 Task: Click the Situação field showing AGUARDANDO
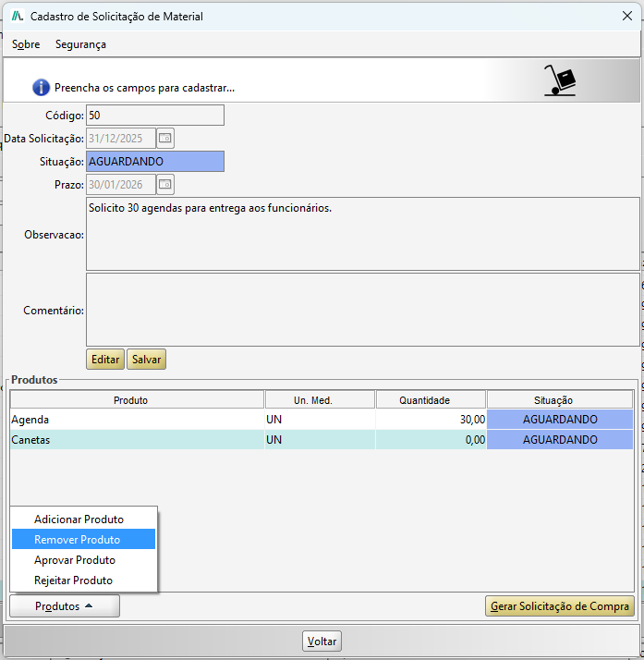click(x=155, y=162)
